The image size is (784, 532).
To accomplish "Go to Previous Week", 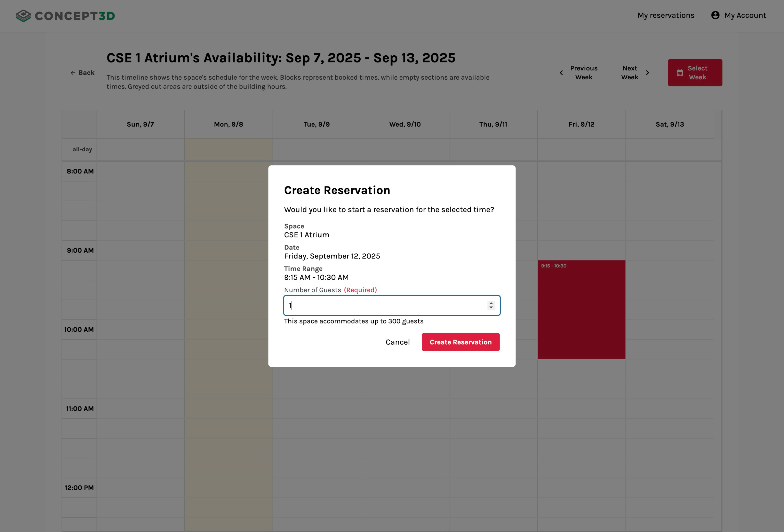I will coord(583,73).
